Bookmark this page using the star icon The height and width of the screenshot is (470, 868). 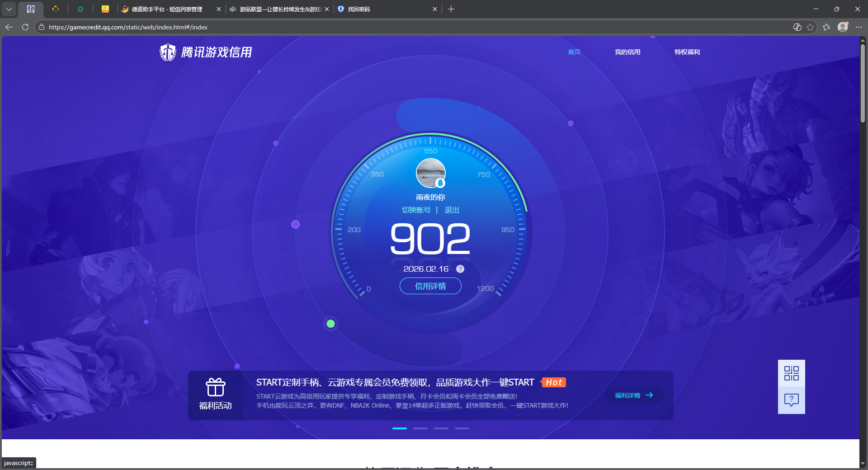coord(810,27)
